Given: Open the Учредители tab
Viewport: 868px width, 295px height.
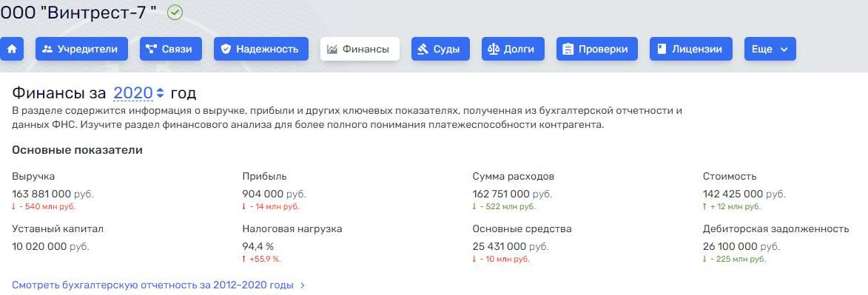Looking at the screenshot, I should click(81, 50).
